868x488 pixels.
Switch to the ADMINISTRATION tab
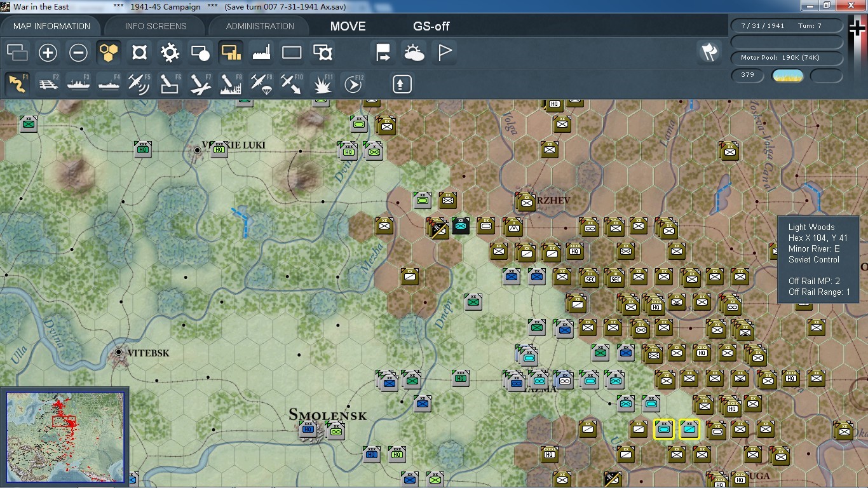coord(260,26)
